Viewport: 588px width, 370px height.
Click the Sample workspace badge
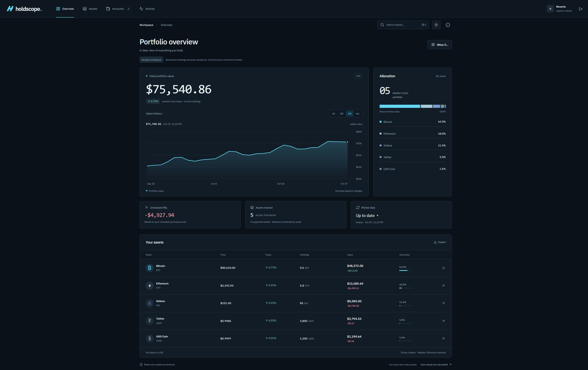tap(151, 60)
